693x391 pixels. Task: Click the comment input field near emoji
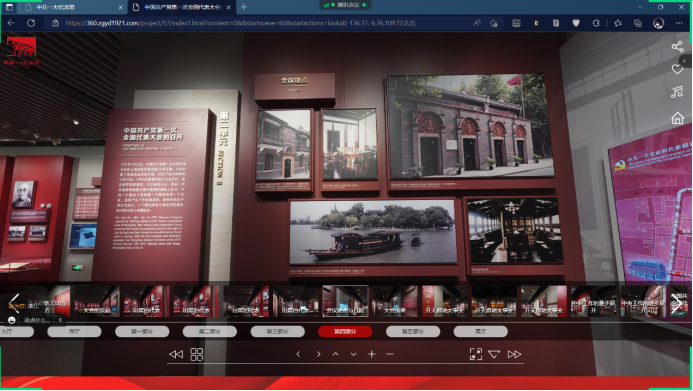click(x=38, y=320)
